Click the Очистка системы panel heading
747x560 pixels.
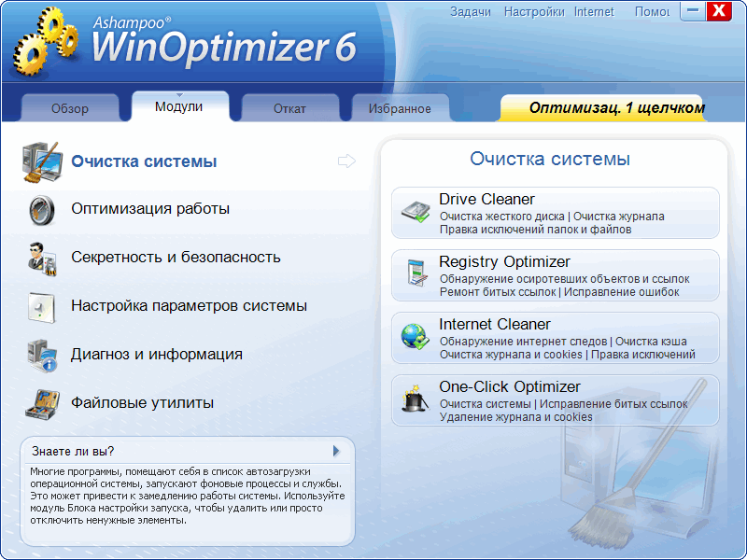tap(550, 159)
